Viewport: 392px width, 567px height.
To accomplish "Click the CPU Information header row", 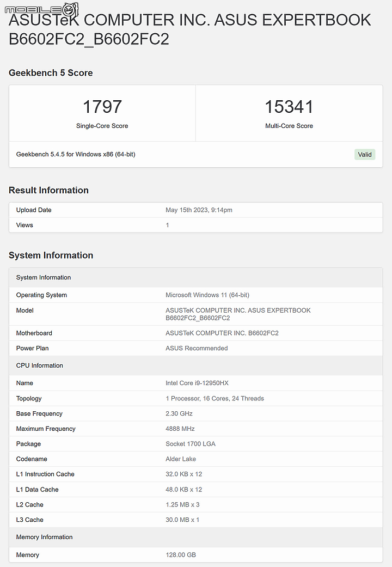I will pyautogui.click(x=195, y=365).
